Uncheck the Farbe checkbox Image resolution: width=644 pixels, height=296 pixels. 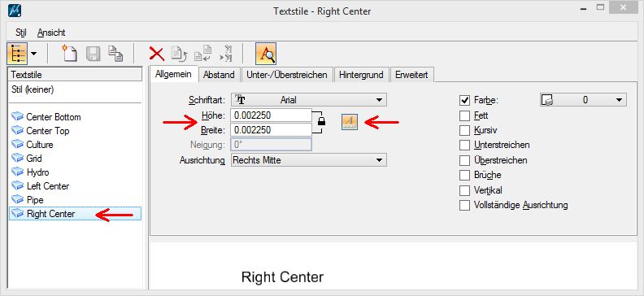[x=464, y=100]
